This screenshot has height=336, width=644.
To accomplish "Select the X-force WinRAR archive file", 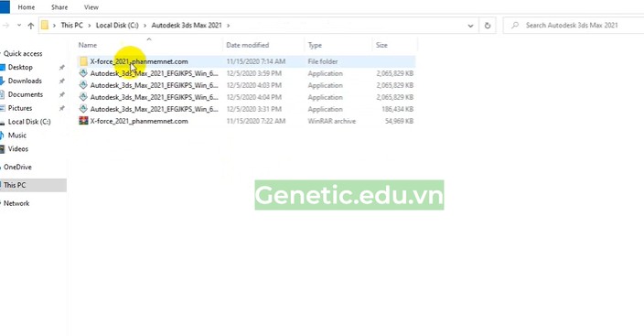I will tap(246, 121).
